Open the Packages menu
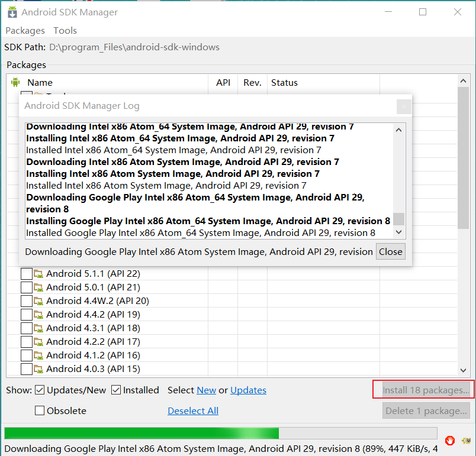The height and width of the screenshot is (456, 476). click(25, 31)
